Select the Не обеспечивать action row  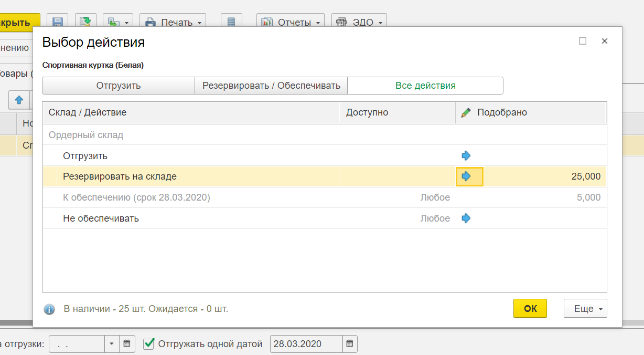(x=101, y=218)
